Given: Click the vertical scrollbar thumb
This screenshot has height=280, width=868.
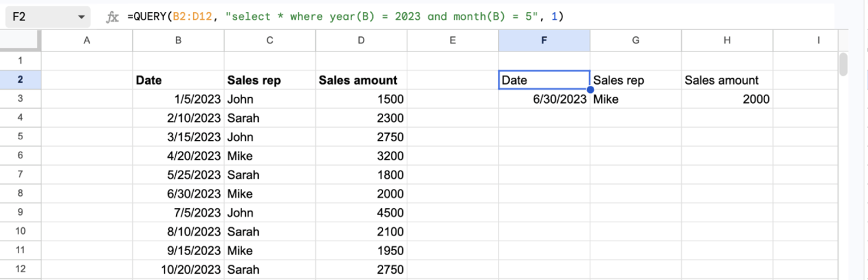Looking at the screenshot, I should [x=843, y=65].
